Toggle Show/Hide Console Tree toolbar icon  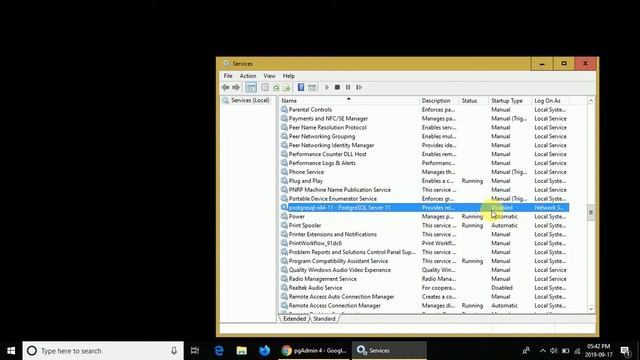click(251, 87)
